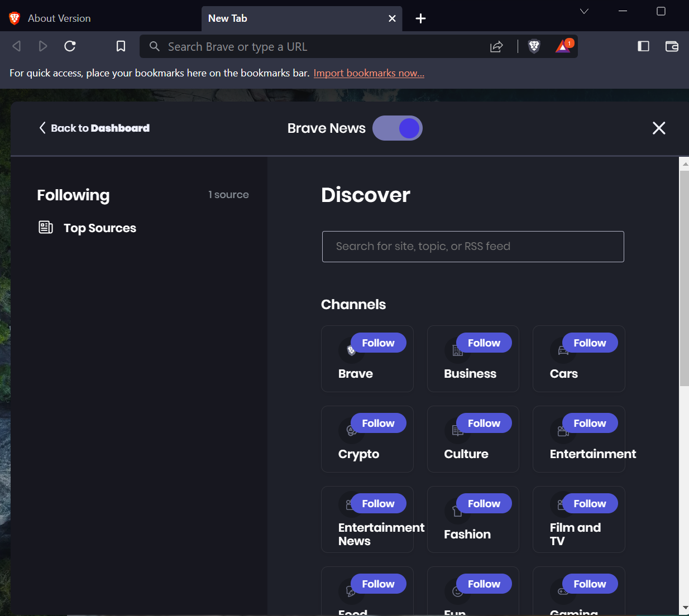
Task: Go forward using the browser forward arrow
Action: point(43,46)
